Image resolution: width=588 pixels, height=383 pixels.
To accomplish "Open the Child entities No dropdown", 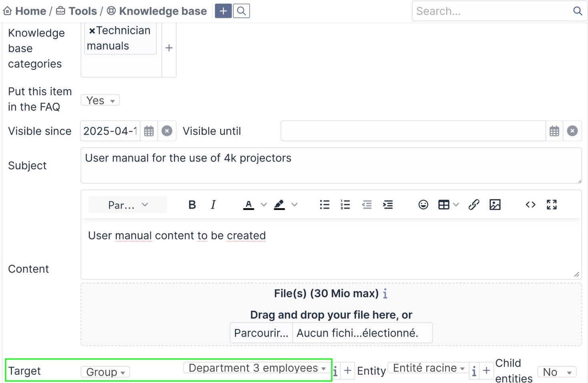I will (x=556, y=372).
